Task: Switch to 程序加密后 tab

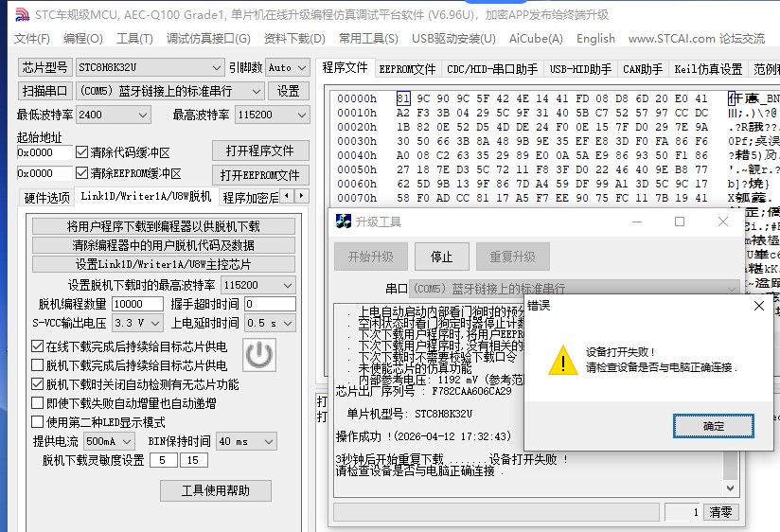Action: coord(250,198)
